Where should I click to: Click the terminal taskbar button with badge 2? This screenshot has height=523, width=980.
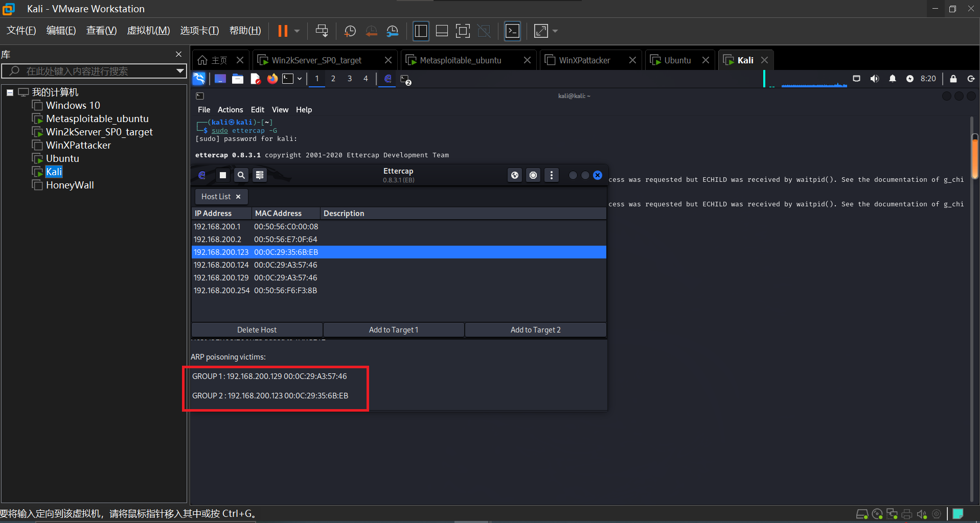[x=405, y=80]
